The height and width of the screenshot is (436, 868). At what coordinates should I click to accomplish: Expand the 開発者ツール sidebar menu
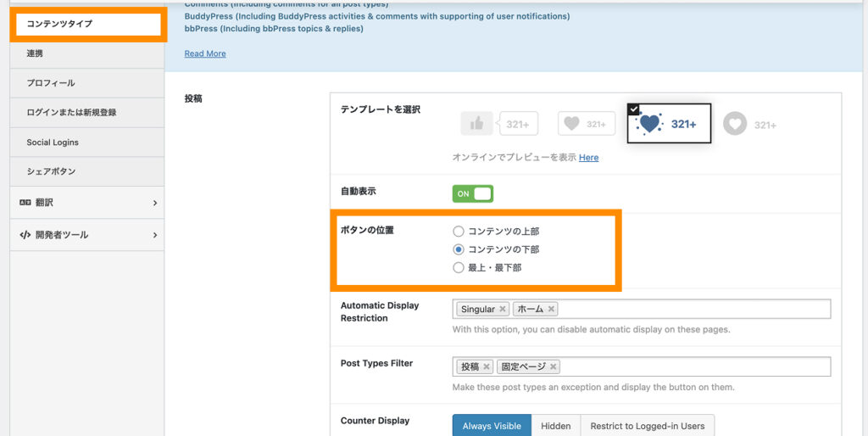point(87,235)
